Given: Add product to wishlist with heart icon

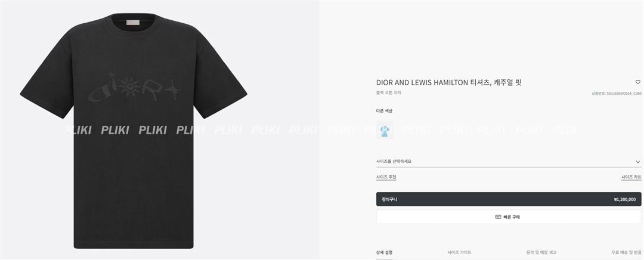Looking at the screenshot, I should [x=638, y=82].
